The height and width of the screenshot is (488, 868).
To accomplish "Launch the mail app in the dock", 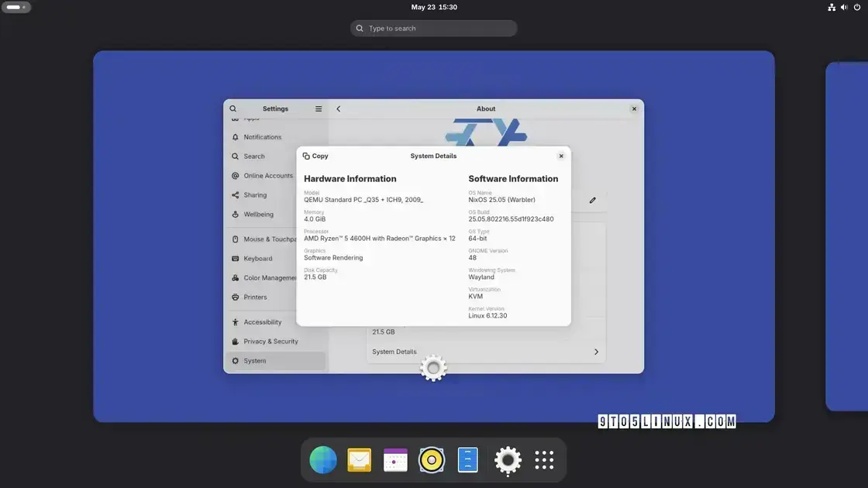I will tap(360, 460).
